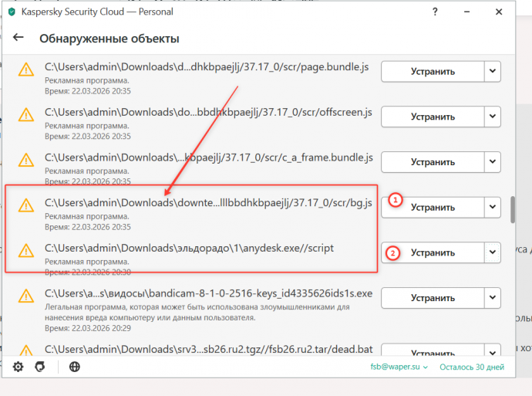Select path ending scr/page.bundle.js

point(207,67)
